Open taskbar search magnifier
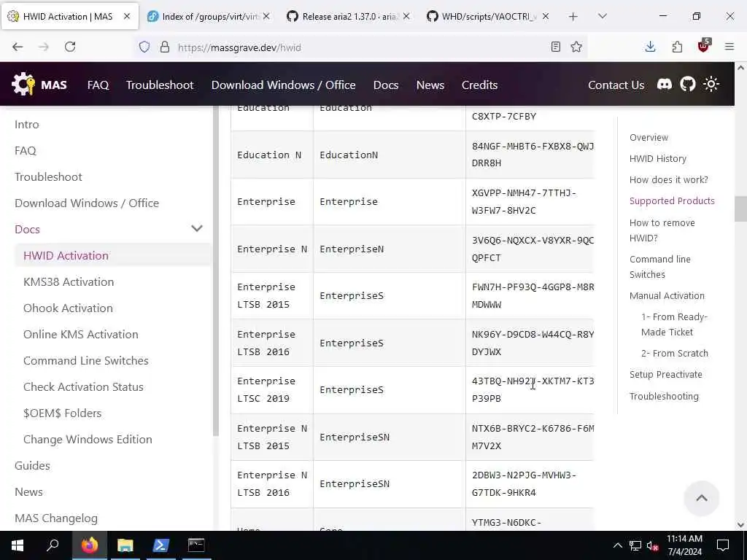Viewport: 747px width, 560px height. [x=53, y=545]
